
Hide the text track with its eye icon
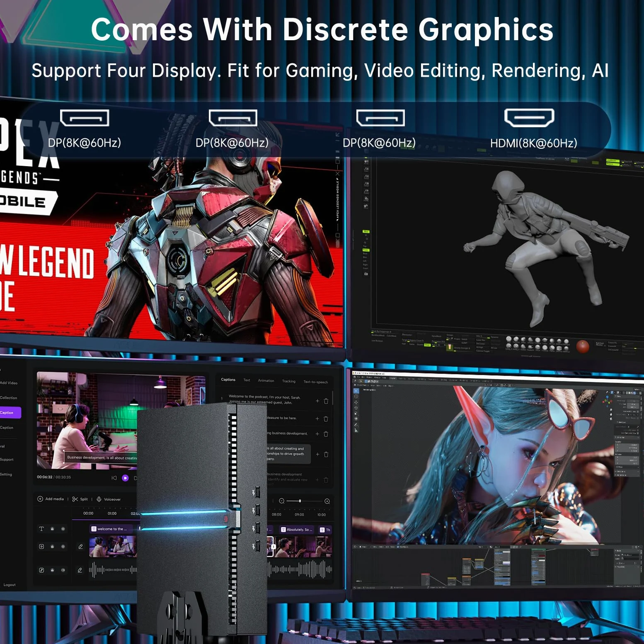tap(63, 529)
